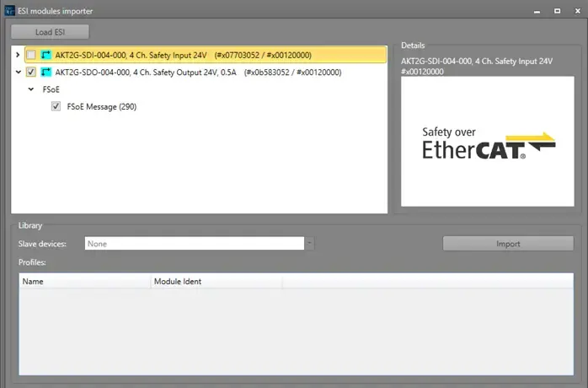Collapse the AKT2G-SDO-004-000 tree node

click(x=18, y=73)
